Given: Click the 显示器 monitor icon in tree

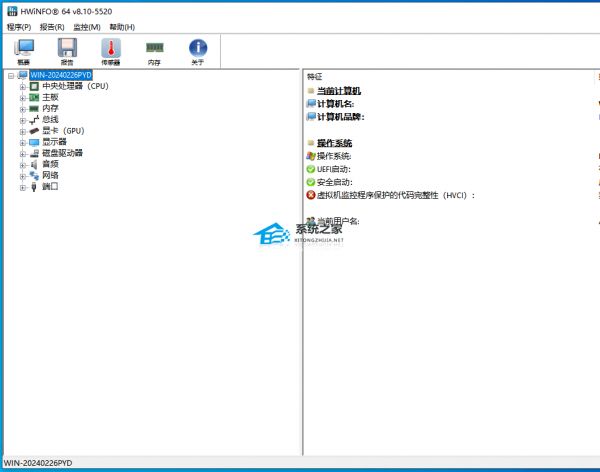Looking at the screenshot, I should pos(34,142).
